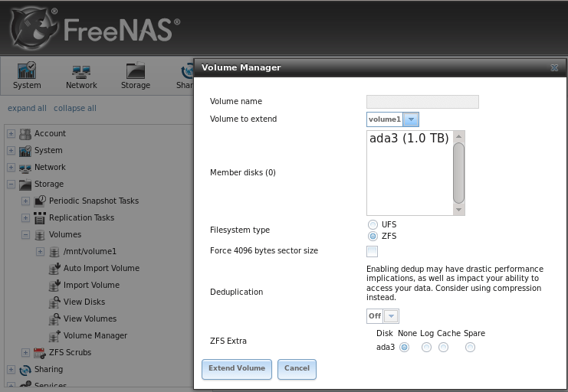This screenshot has height=392, width=568.
Task: Click the Import Volume icon
Action: click(x=54, y=286)
